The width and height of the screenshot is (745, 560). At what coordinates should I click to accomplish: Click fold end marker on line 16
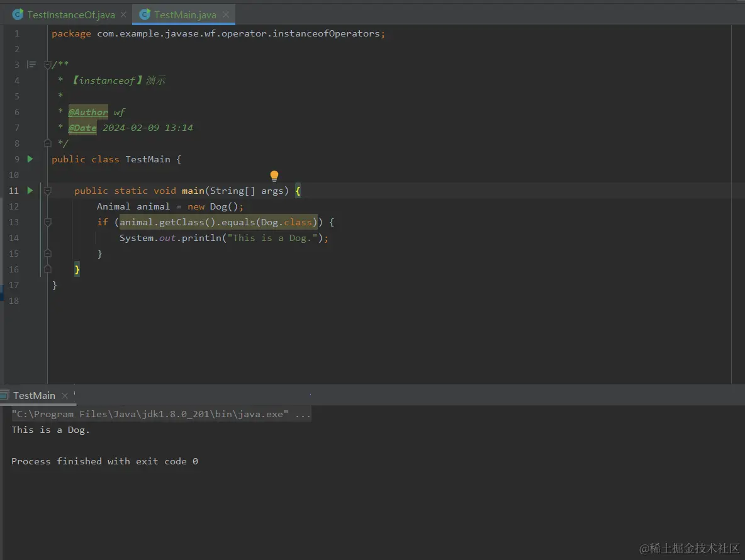pos(48,269)
